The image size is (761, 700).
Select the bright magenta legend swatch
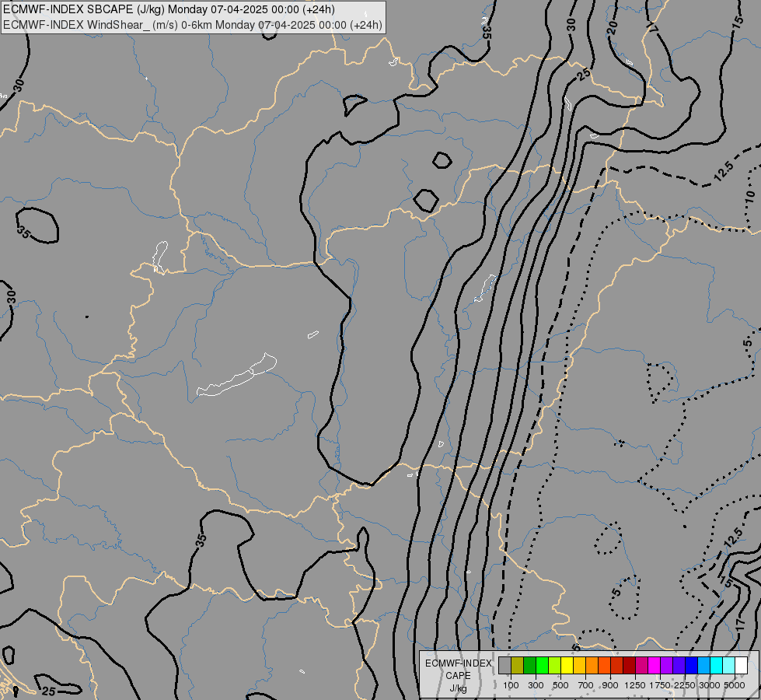(x=655, y=665)
